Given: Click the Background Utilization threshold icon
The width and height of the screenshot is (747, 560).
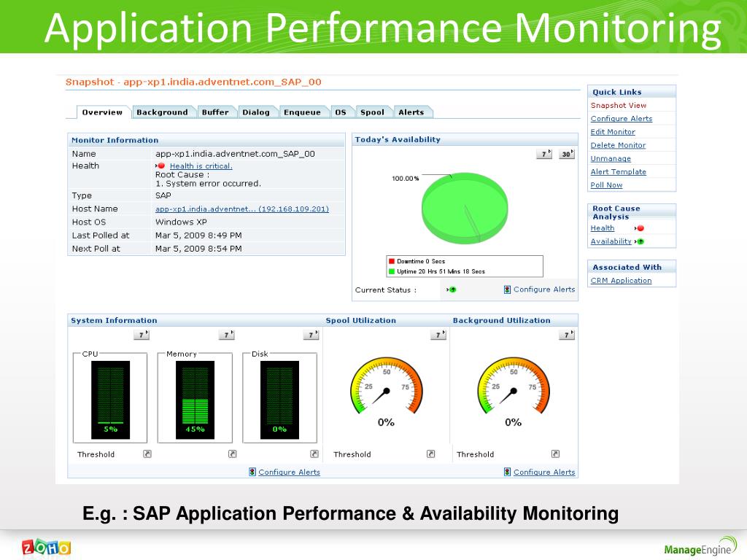Looking at the screenshot, I should pyautogui.click(x=555, y=454).
